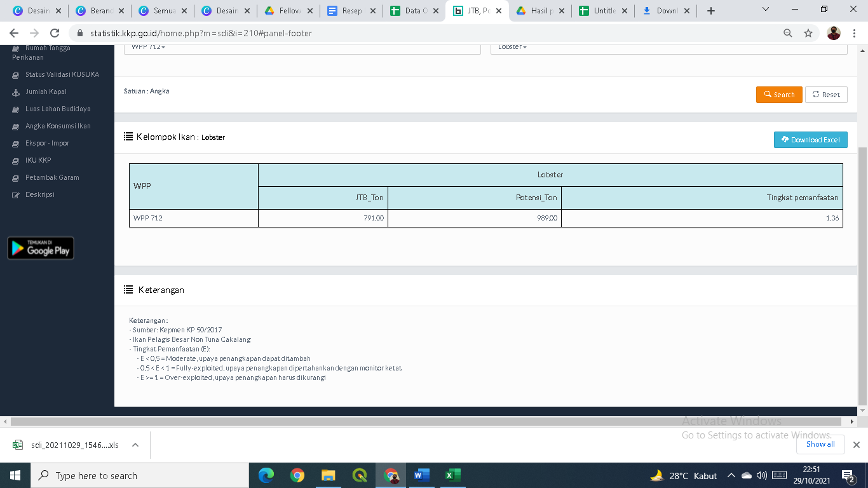Open Jumlah Kapal anchor sidebar item
The width and height of the screenshot is (868, 488).
(46, 91)
